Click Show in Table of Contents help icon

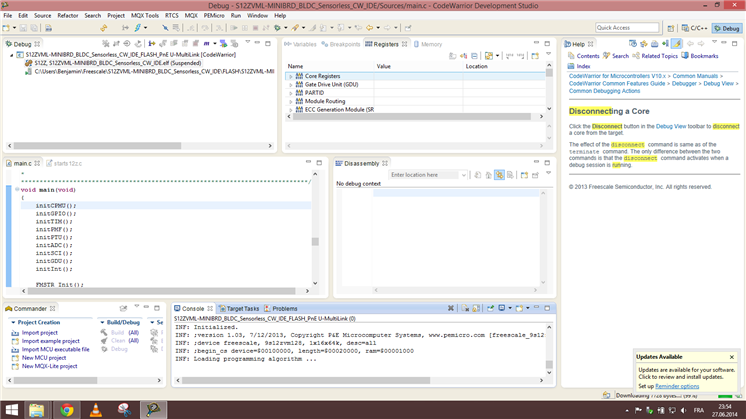click(644, 44)
